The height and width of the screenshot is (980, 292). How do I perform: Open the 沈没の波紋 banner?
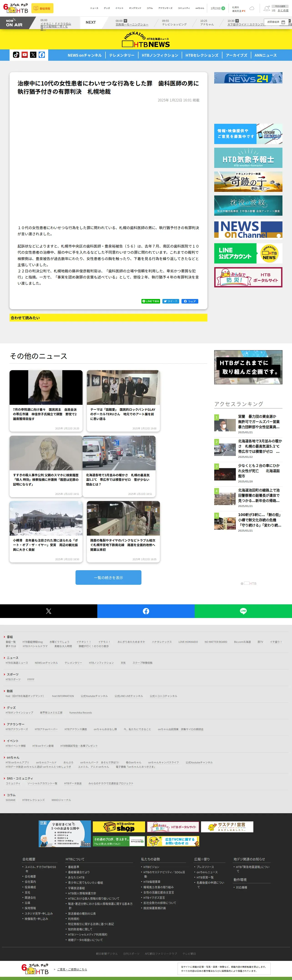coord(248,205)
